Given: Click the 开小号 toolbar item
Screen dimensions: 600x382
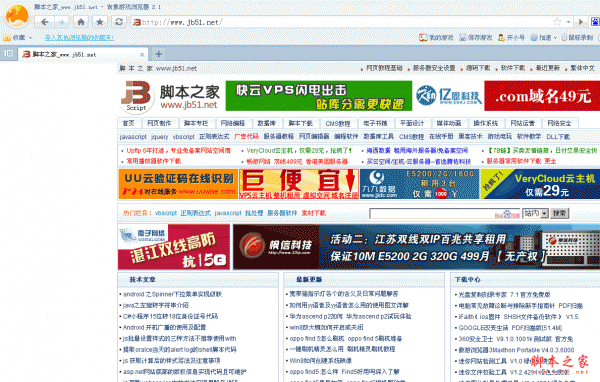Looking at the screenshot, I should [x=511, y=38].
